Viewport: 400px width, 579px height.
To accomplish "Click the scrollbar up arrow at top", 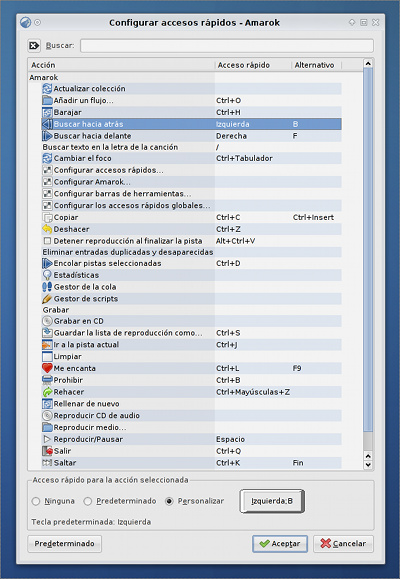I will coord(368,64).
